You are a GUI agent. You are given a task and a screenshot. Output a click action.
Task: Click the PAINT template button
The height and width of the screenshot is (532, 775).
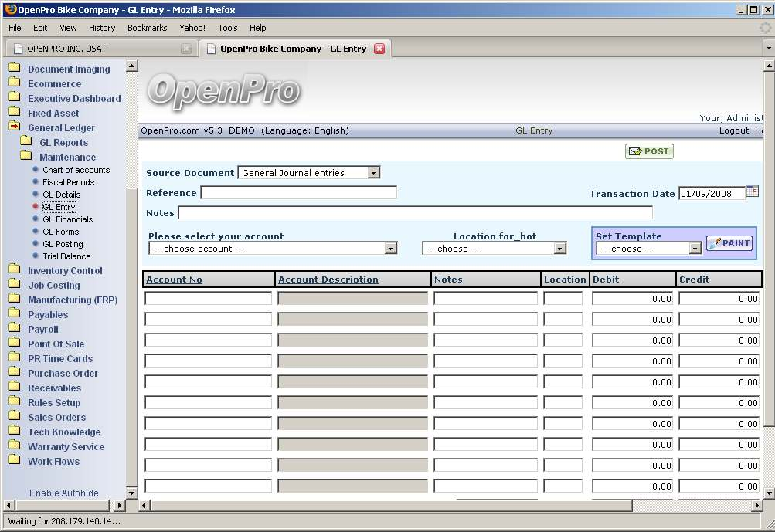coord(729,243)
